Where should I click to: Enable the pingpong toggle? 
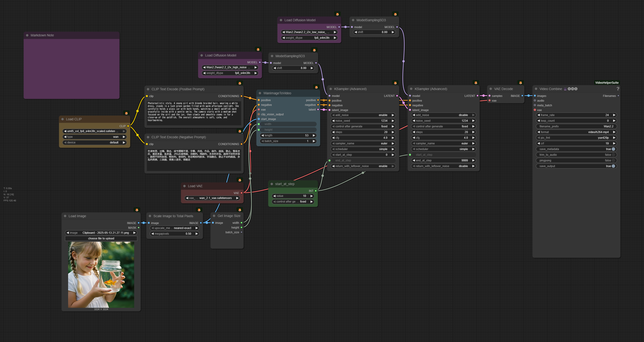click(613, 160)
